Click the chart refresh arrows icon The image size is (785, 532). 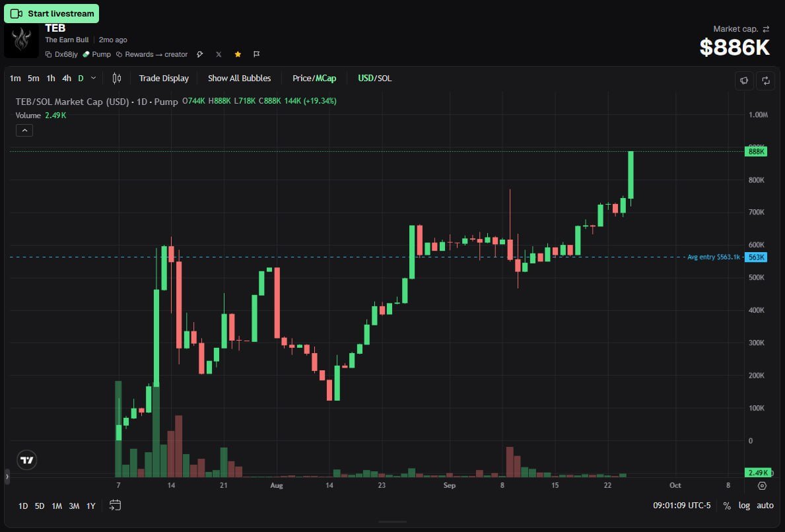pos(765,81)
